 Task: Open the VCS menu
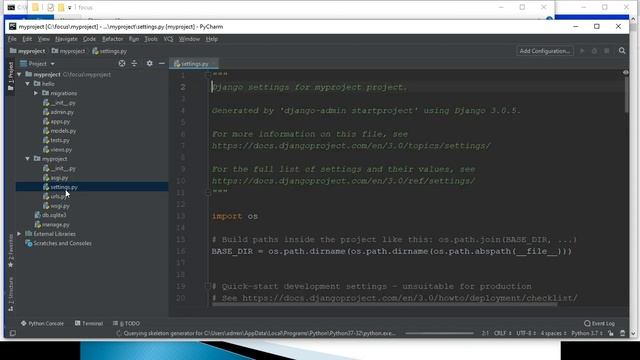[168, 39]
